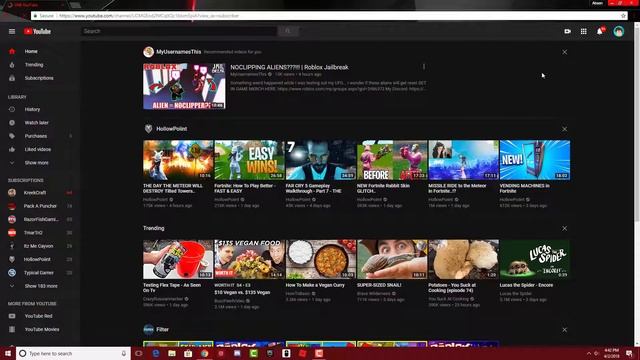Viewport: 640px width, 360px height.
Task: Play Testing Flex Tape thumbnail
Action: click(x=178, y=260)
